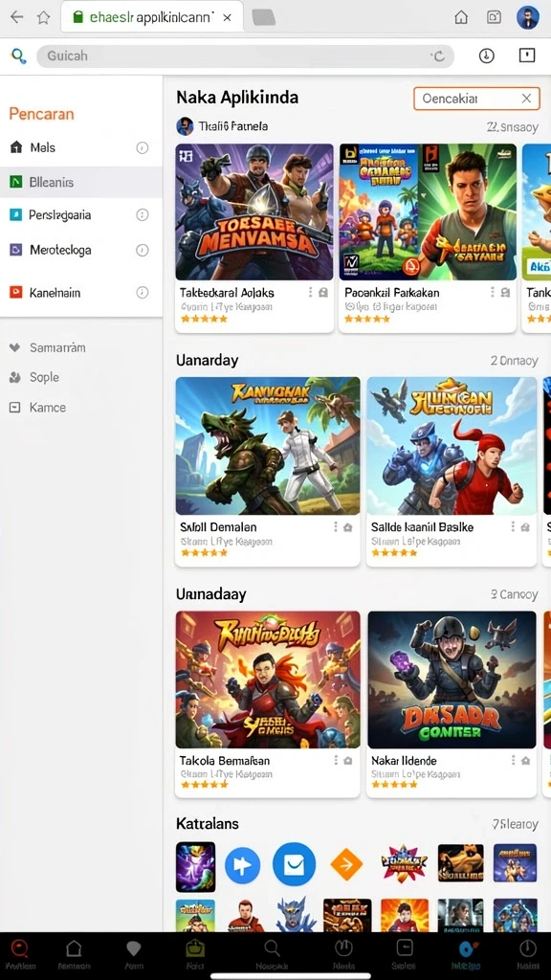Open options menu for Takola Bemalsan
This screenshot has height=980, width=551.
pyautogui.click(x=336, y=761)
